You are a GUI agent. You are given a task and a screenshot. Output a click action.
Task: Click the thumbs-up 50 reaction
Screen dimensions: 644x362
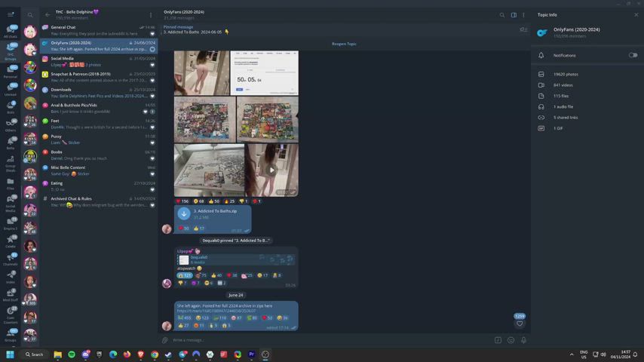[x=213, y=201]
